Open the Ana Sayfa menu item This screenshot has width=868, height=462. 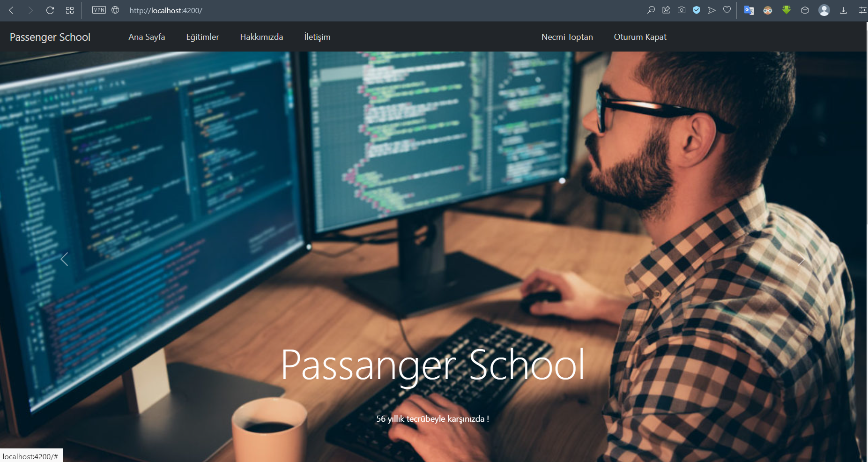(x=147, y=37)
